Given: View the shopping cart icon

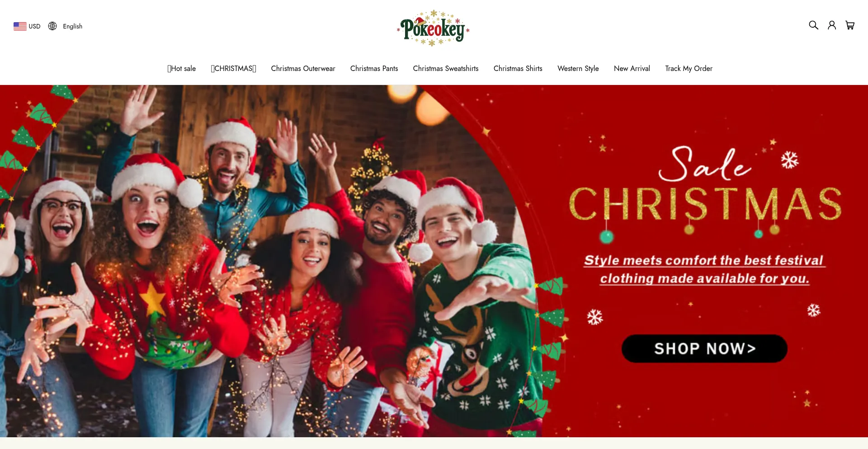Looking at the screenshot, I should pos(850,25).
